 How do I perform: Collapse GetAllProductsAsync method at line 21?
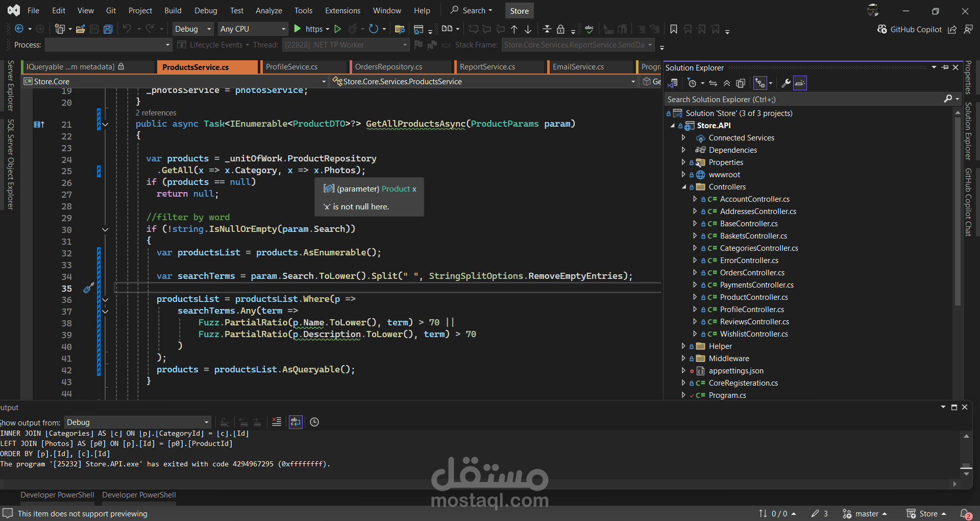[x=105, y=124]
